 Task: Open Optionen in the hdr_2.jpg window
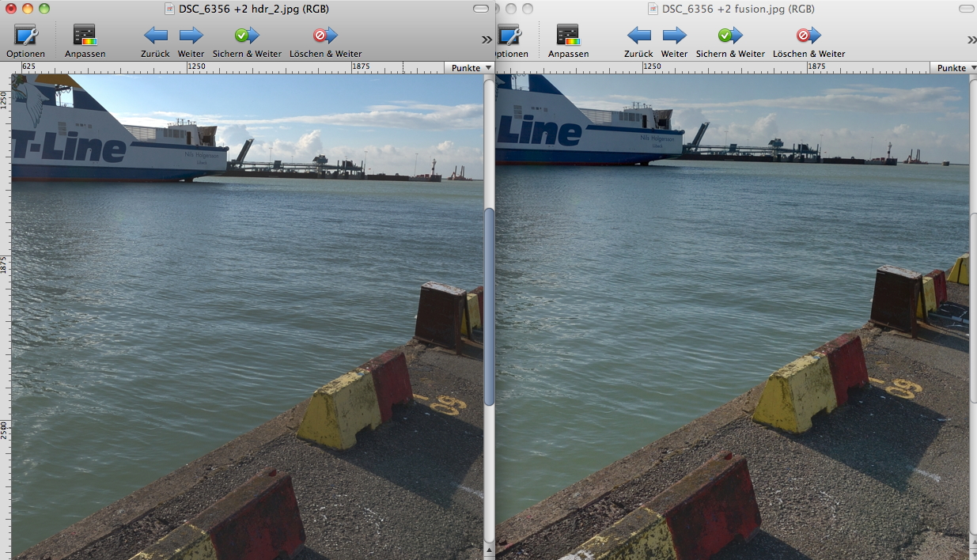pyautogui.click(x=25, y=36)
